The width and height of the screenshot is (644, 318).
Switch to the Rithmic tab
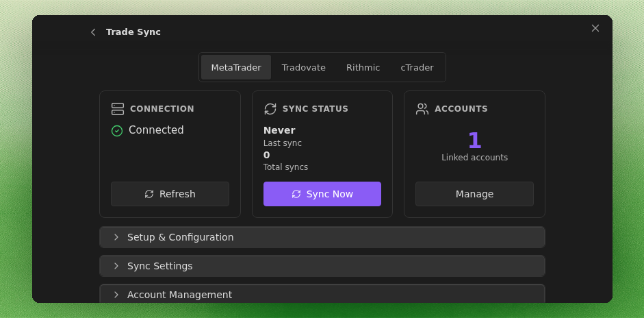pos(363,67)
